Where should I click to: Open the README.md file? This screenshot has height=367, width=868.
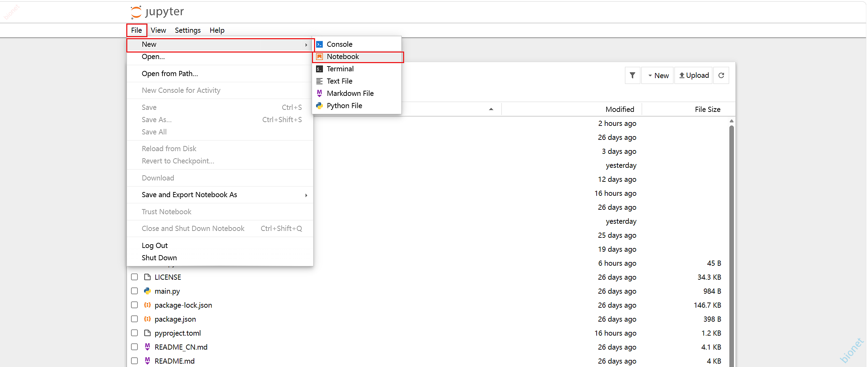[x=174, y=361]
